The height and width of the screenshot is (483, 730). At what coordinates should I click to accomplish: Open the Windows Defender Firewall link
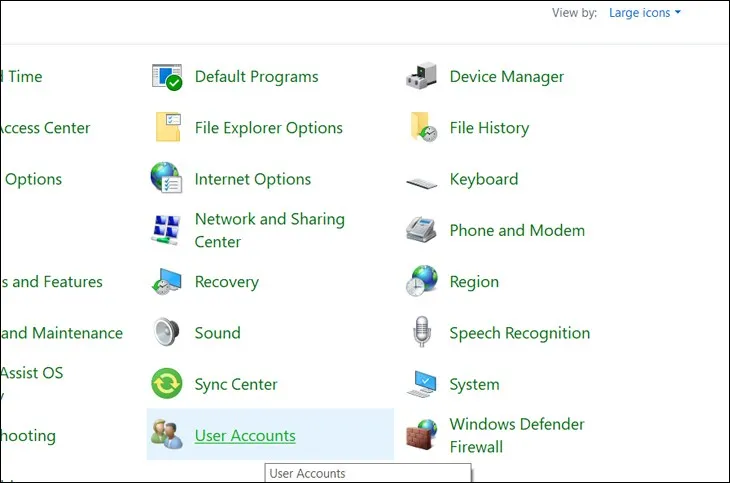pyautogui.click(x=517, y=435)
